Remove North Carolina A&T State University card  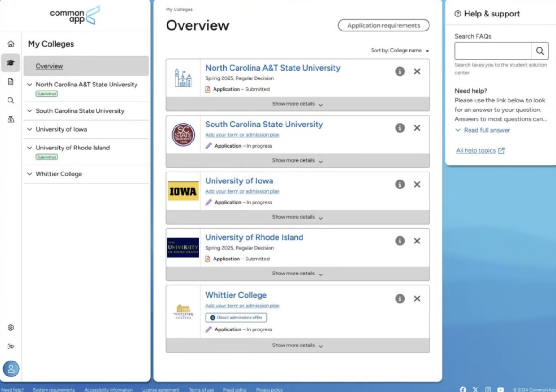[417, 71]
